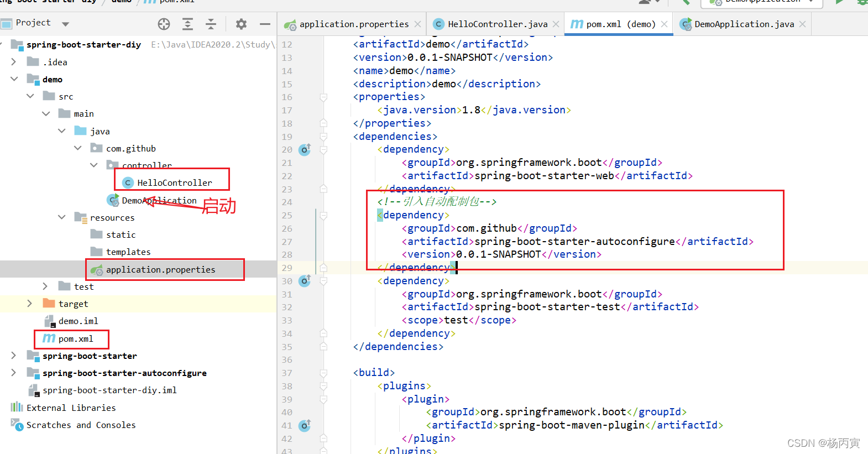This screenshot has width=868, height=454.
Task: Expand the spring-boot-starter module
Action: point(14,356)
